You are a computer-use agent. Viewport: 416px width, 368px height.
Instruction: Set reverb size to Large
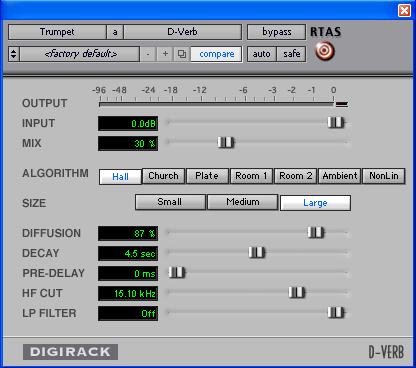click(x=315, y=203)
